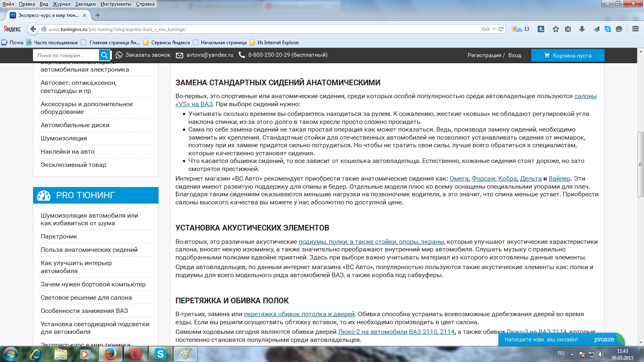Open Начальная страница bookmark
This screenshot has width=644, height=362.
220,42
